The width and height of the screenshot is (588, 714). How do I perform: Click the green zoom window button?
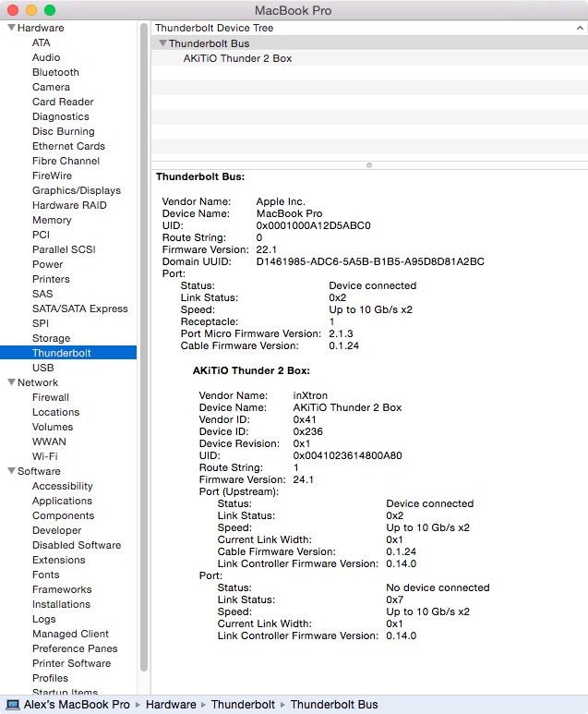50,10
